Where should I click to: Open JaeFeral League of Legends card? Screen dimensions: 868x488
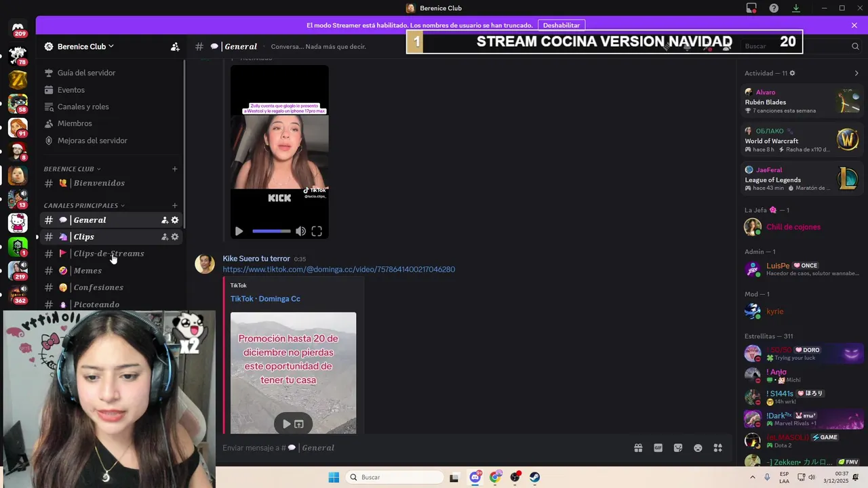[x=802, y=179]
